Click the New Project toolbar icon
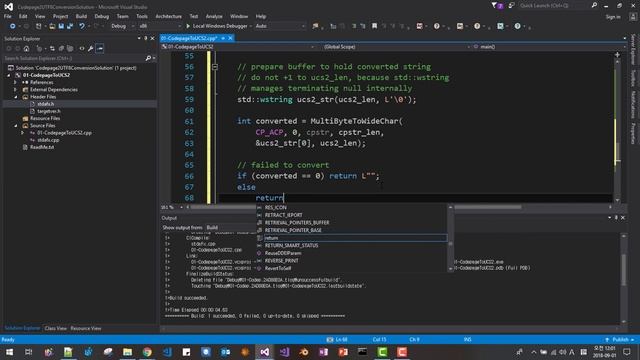This screenshot has width=640, height=360. click(x=38, y=26)
